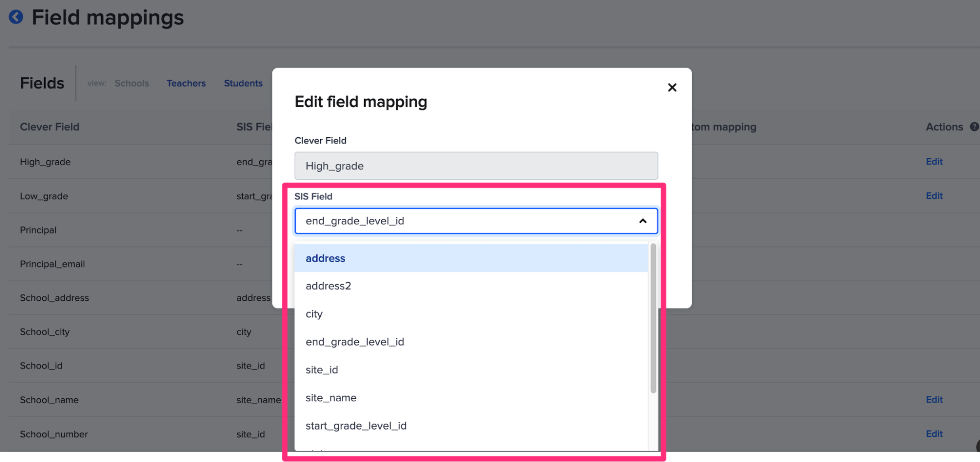The width and height of the screenshot is (980, 462).
Task: Collapse the SIS Field dropdown
Action: click(643, 221)
